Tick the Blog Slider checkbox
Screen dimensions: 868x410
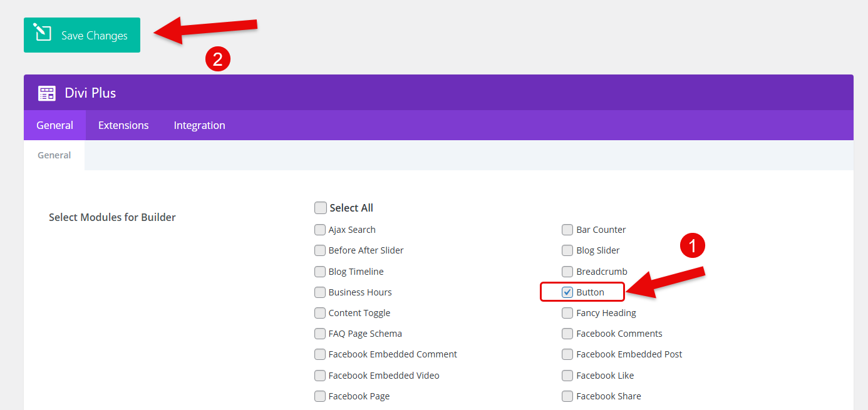(567, 250)
